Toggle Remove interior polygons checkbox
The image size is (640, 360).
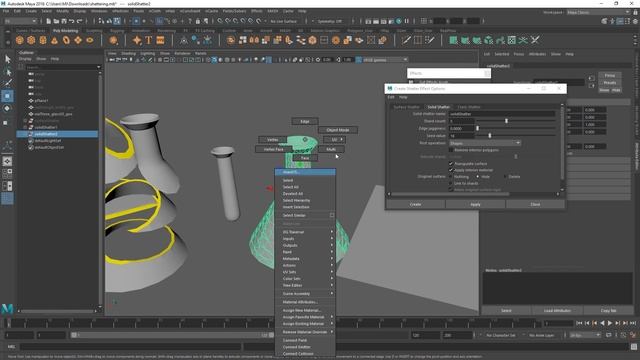[x=451, y=150]
